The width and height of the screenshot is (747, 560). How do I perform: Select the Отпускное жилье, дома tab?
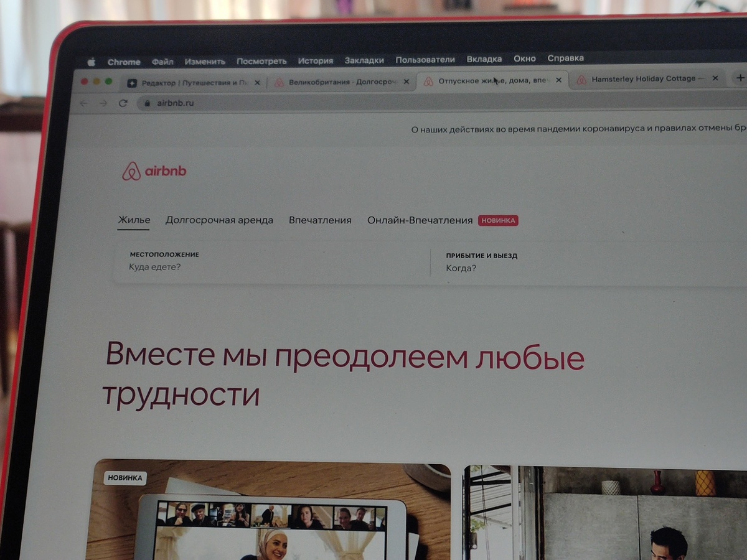[x=492, y=80]
